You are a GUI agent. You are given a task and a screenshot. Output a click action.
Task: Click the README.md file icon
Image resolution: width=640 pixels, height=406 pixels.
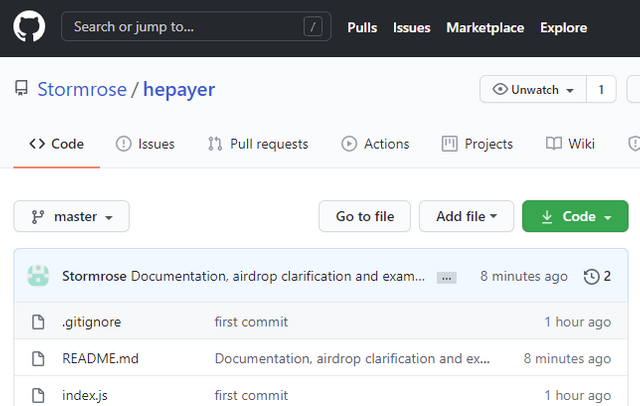pyautogui.click(x=38, y=358)
